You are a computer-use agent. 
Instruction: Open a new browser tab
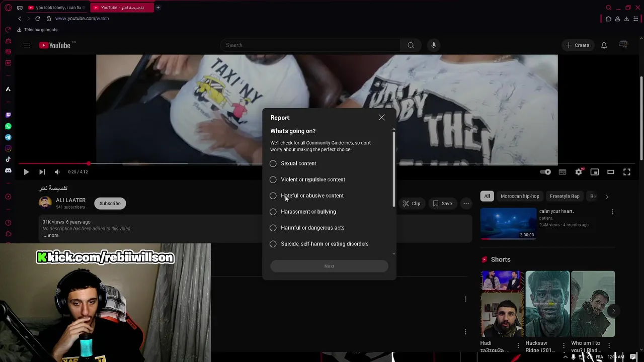tap(158, 8)
